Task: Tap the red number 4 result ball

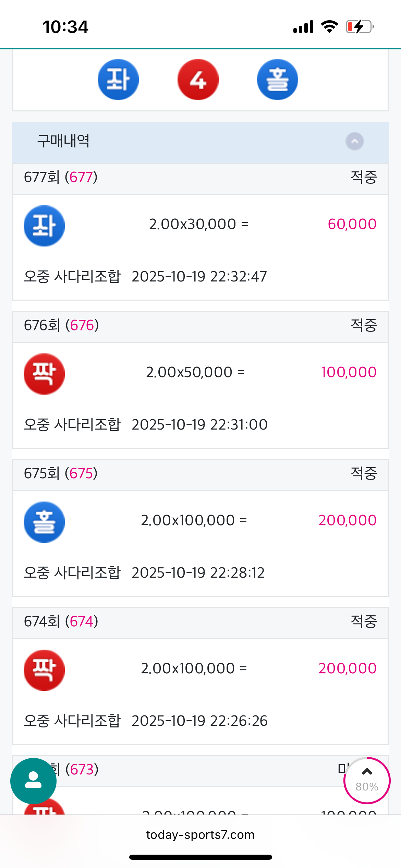Action: point(198,80)
